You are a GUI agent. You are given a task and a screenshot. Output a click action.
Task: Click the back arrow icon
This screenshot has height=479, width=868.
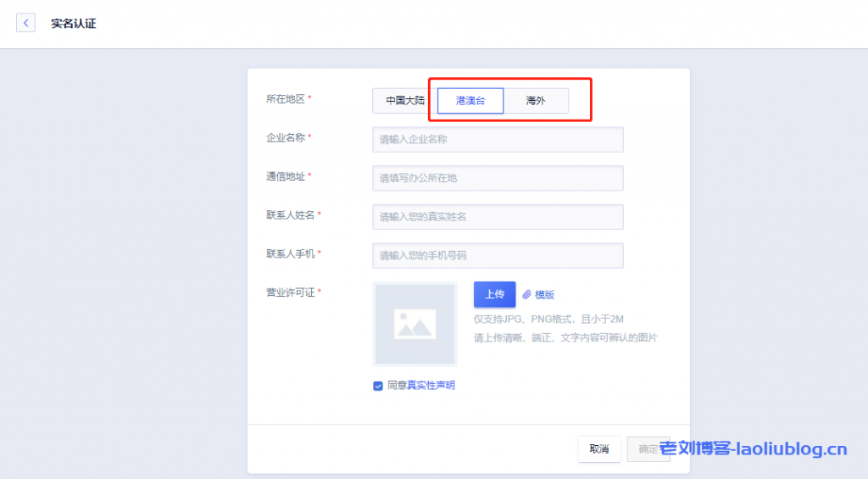26,23
